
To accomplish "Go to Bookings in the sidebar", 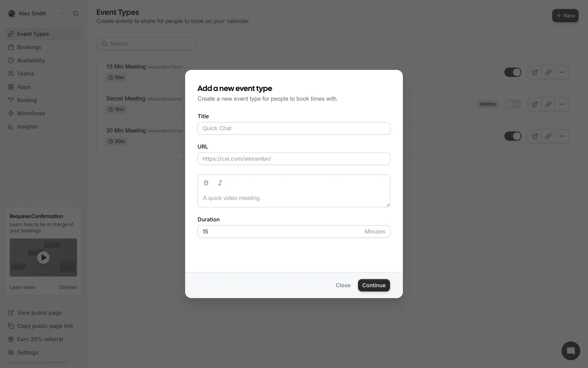I will point(29,47).
